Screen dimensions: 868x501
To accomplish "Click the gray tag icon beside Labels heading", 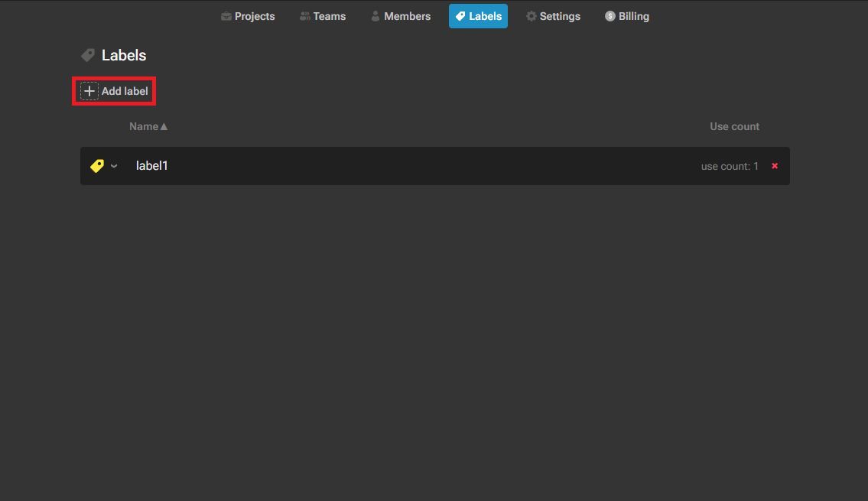I will [x=89, y=55].
